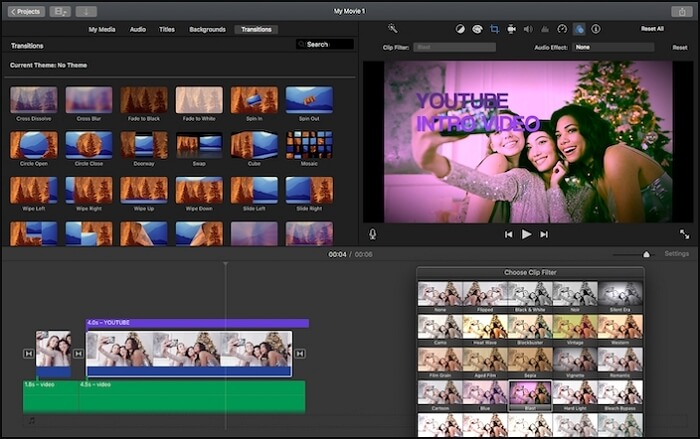Choose the Vignette clip filter
The image size is (700, 439).
[x=575, y=363]
